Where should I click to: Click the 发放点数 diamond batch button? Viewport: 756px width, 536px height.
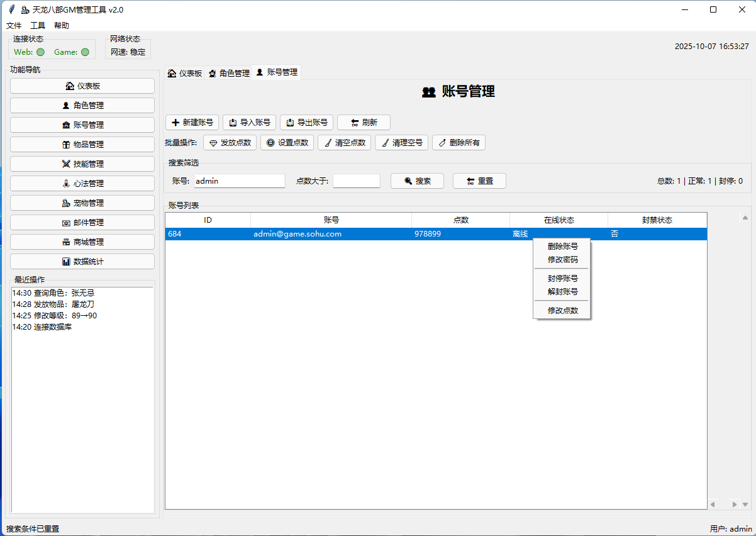coord(230,143)
